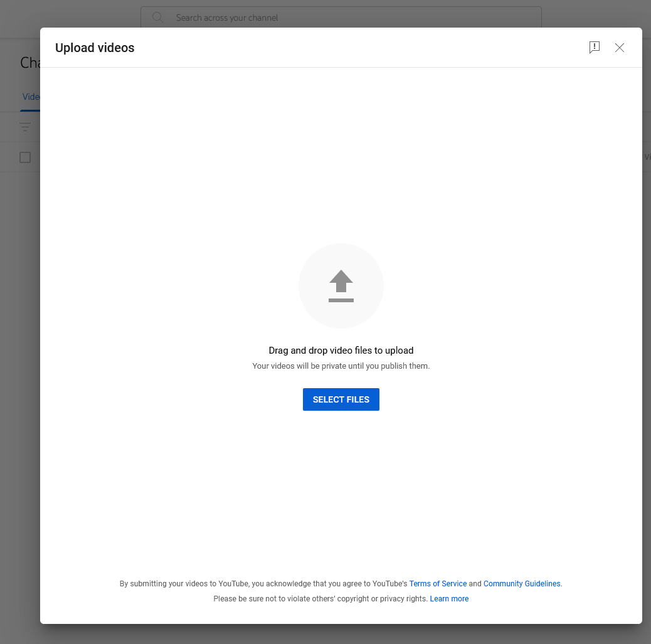Image resolution: width=651 pixels, height=644 pixels.
Task: Click the SELECT FILES button
Action: 341,399
